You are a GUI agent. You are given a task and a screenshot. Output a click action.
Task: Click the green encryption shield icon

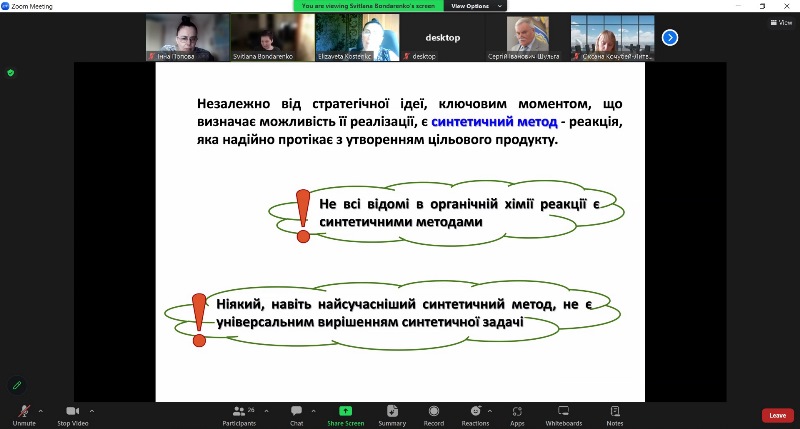(x=11, y=73)
